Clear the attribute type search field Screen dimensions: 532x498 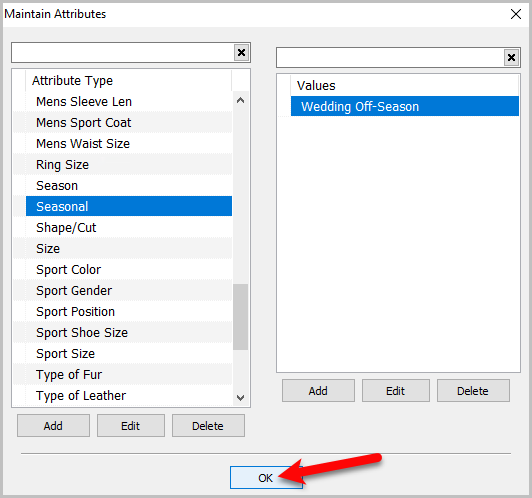tap(241, 53)
